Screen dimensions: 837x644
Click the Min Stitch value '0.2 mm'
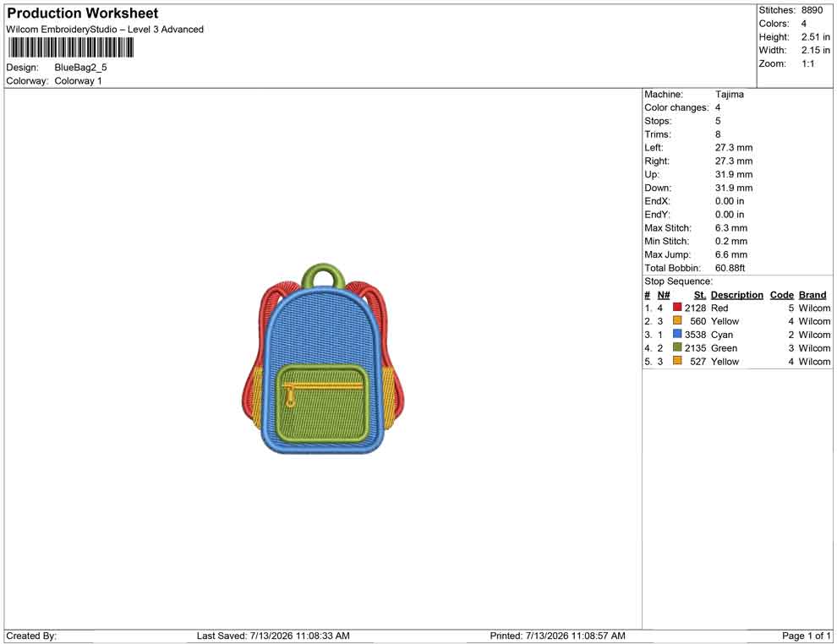[x=730, y=241]
